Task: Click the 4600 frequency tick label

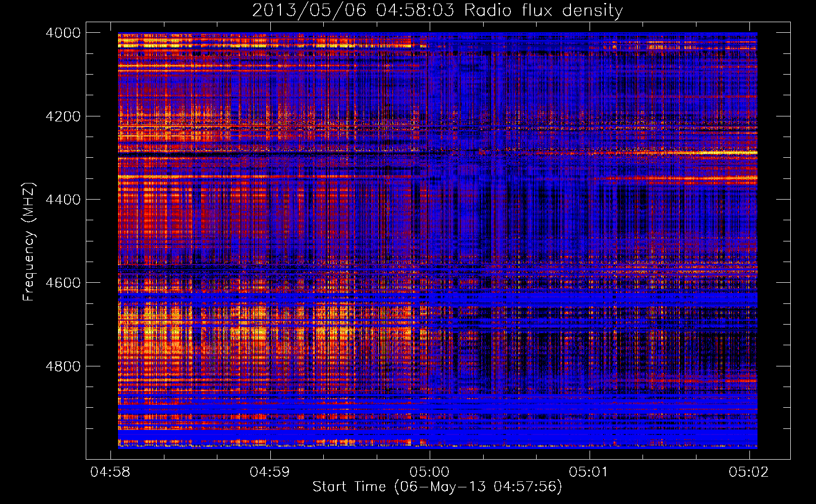Action: click(63, 283)
